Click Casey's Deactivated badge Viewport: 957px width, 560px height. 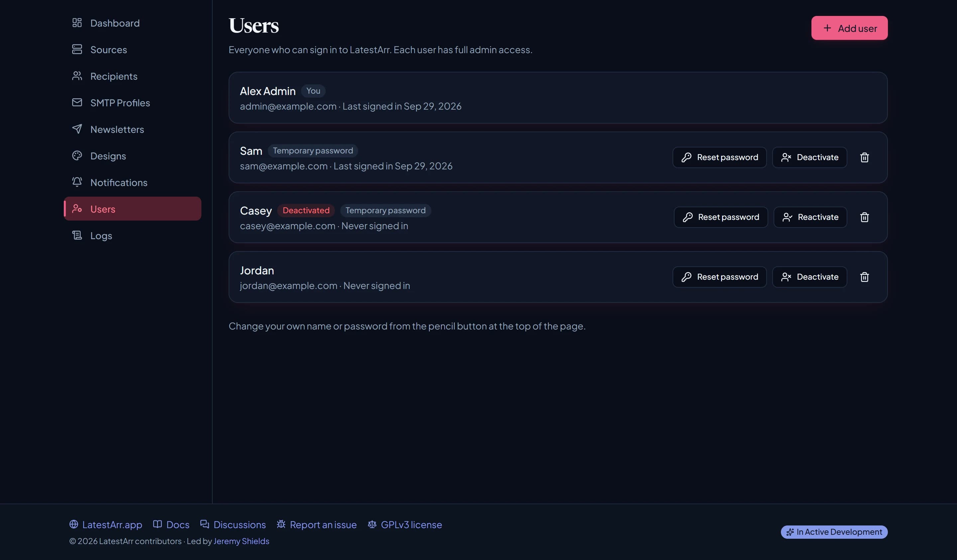pos(306,210)
